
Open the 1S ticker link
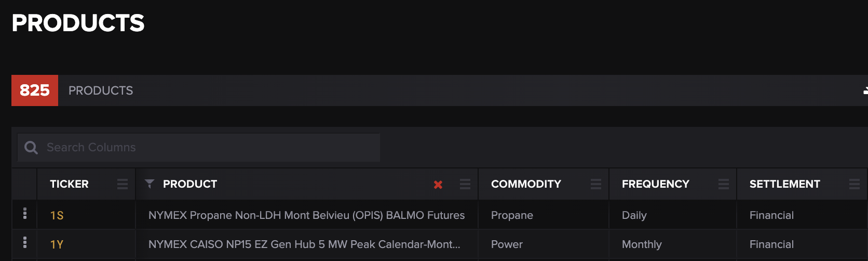(x=57, y=215)
